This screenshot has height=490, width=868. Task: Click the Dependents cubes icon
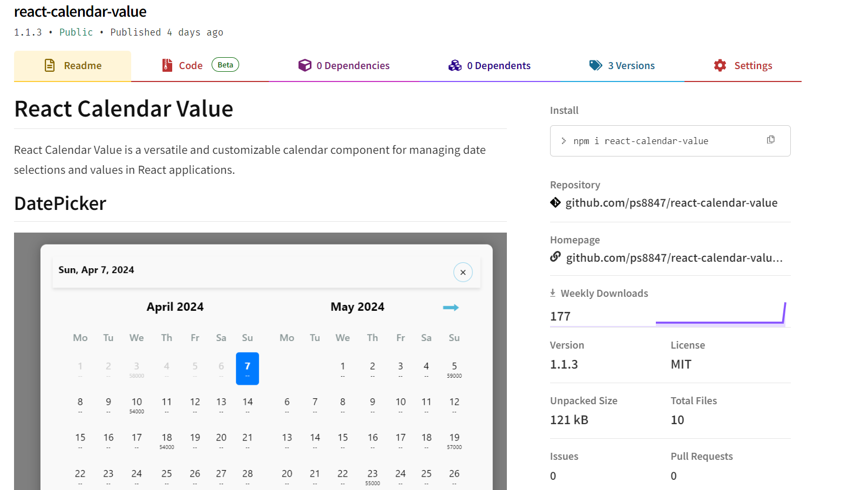point(455,65)
